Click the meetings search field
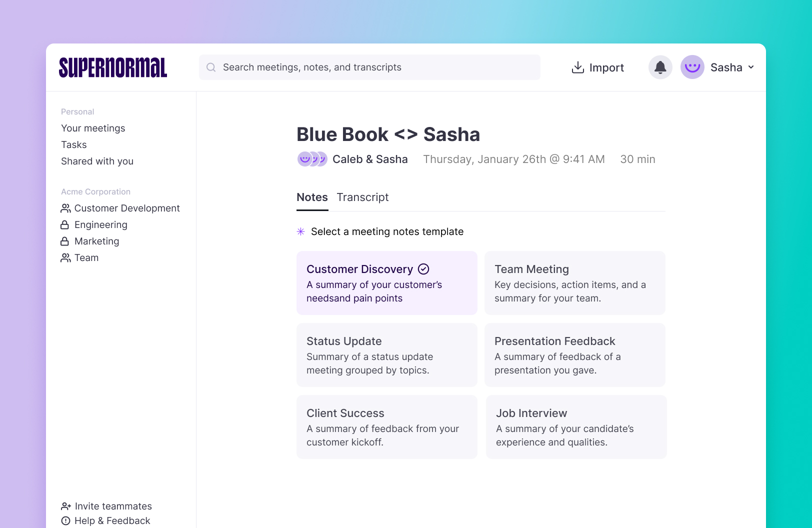The image size is (812, 528). pos(369,67)
